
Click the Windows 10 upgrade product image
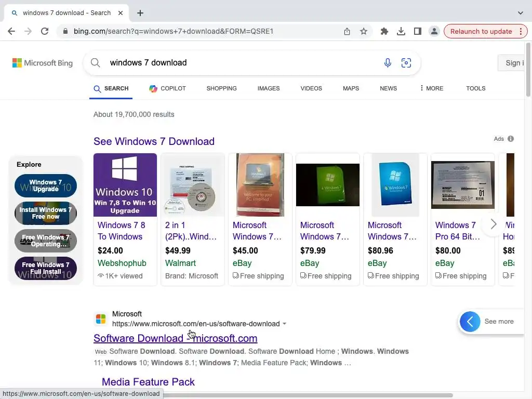(x=125, y=185)
